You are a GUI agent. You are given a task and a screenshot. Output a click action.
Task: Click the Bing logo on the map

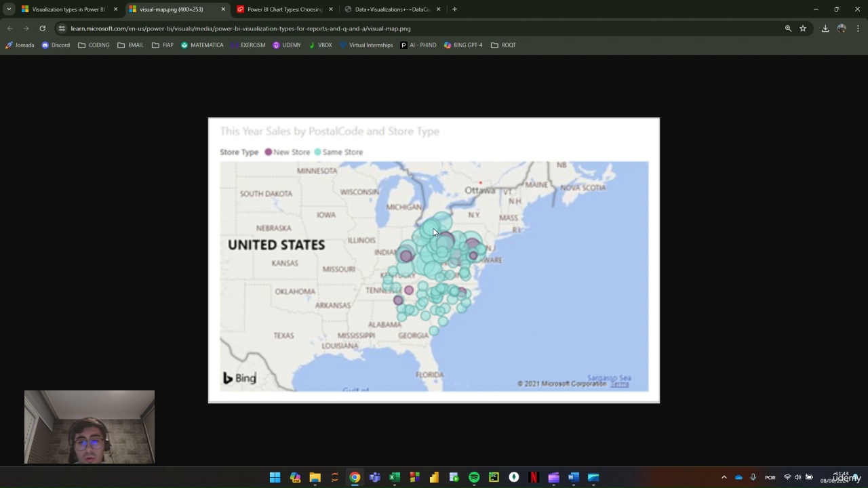click(x=239, y=378)
